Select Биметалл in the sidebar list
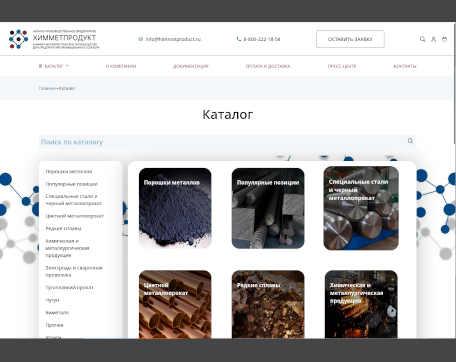Image resolution: width=456 pixels, height=362 pixels. point(57,312)
